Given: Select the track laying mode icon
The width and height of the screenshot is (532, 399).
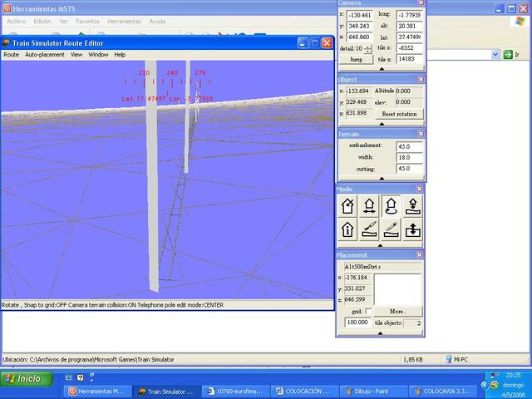Looking at the screenshot, I should tap(369, 228).
